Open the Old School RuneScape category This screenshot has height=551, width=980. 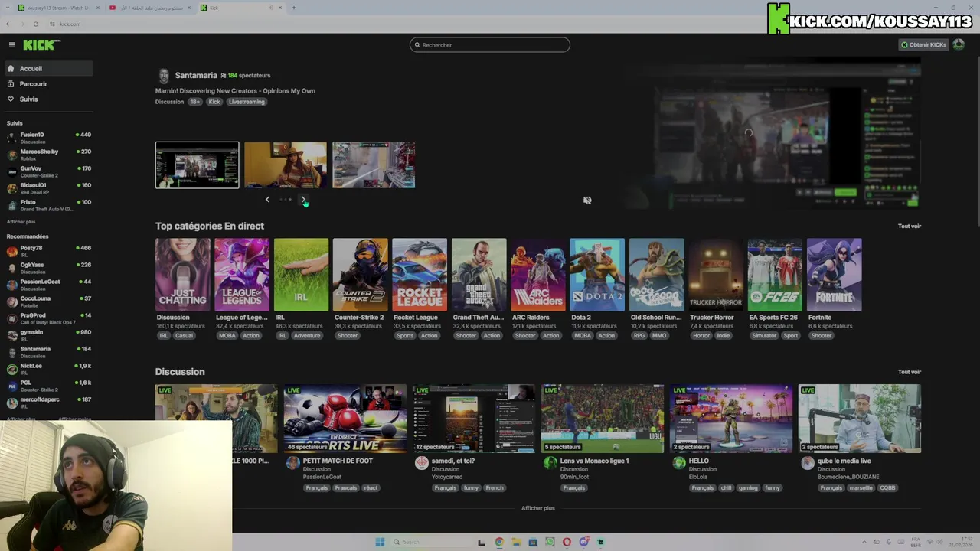point(656,275)
